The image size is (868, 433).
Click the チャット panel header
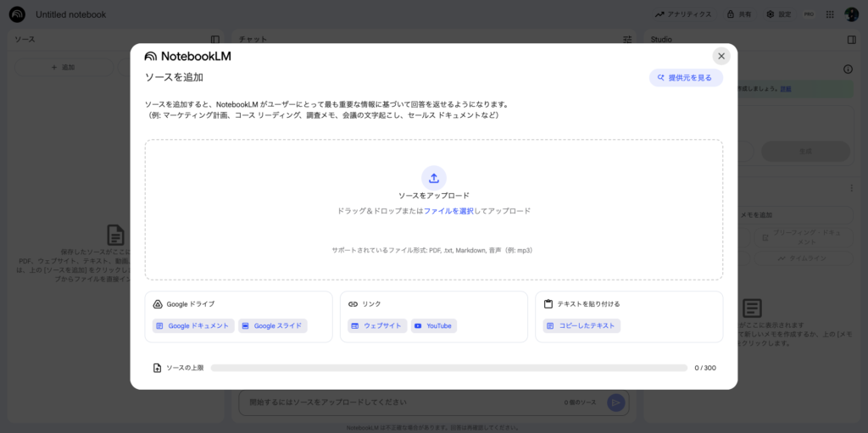pyautogui.click(x=253, y=39)
